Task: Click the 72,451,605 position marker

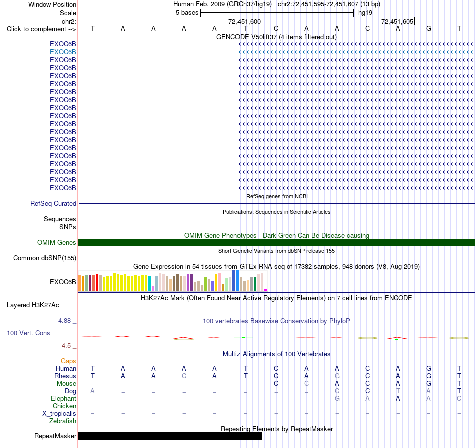Action: [398, 21]
